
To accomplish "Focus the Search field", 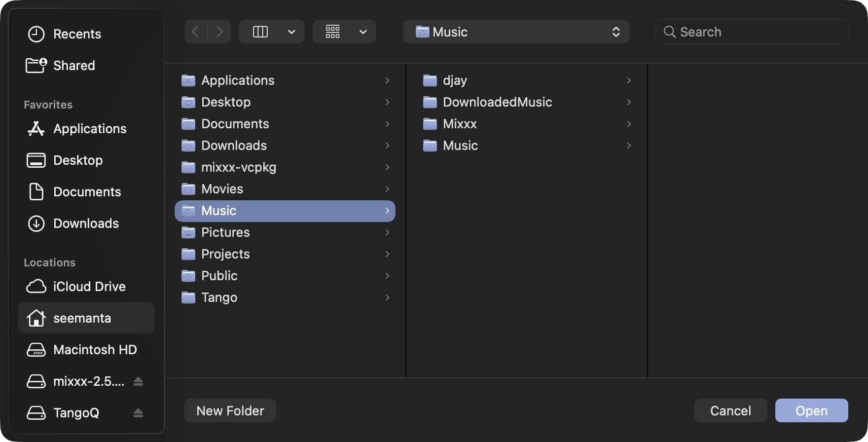I will (752, 32).
